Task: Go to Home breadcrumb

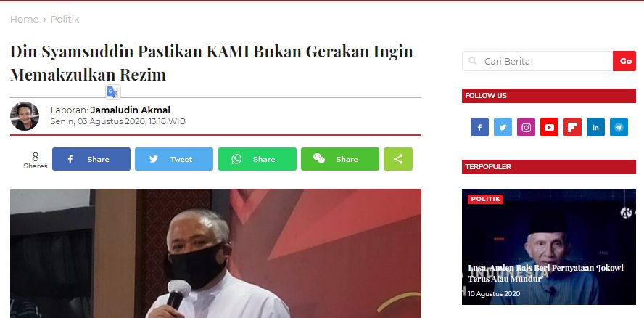Action: (x=24, y=20)
